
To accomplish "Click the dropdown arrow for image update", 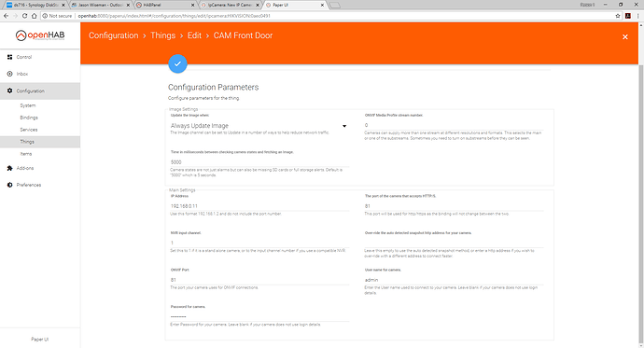I will (x=344, y=126).
